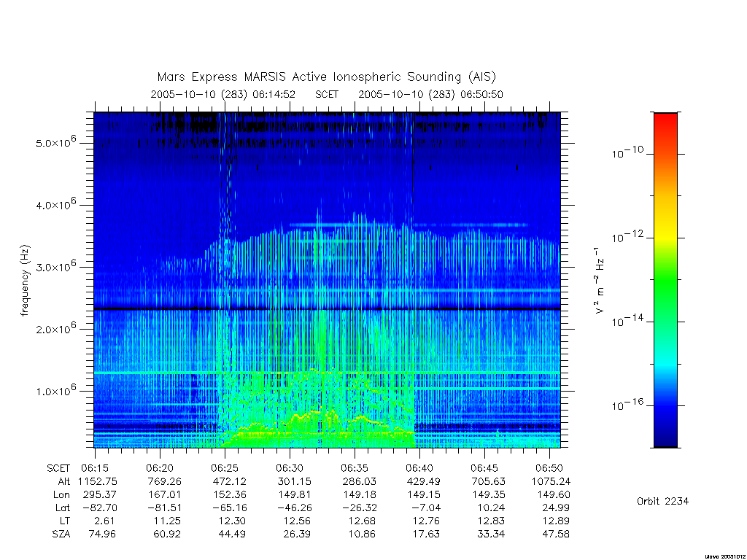Screen dimensions: 747x560
Task: Click the altitude value 705.63
Action: [x=489, y=481]
